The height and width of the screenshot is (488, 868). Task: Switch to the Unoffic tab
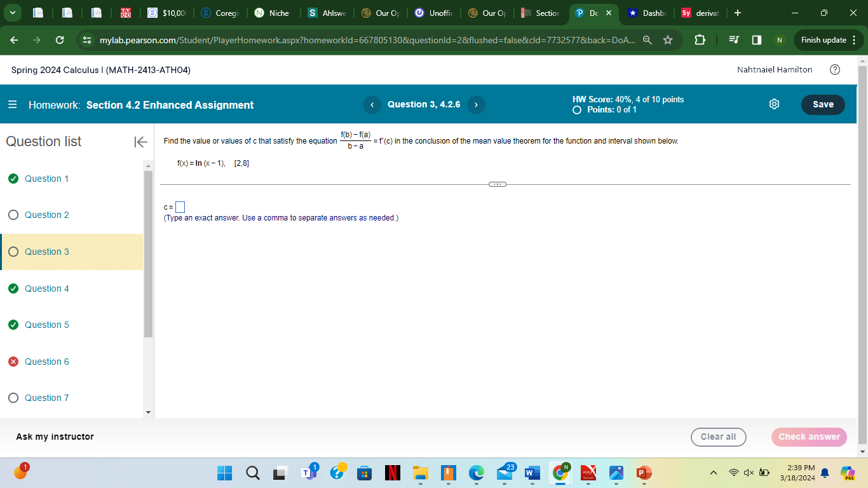click(x=433, y=13)
